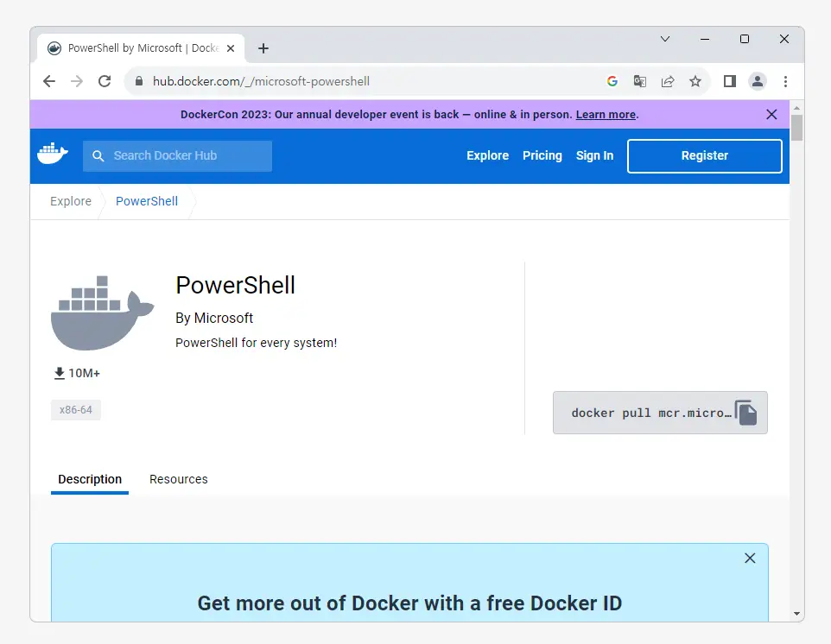Dismiss the DockerCon 2023 banner

pyautogui.click(x=771, y=114)
